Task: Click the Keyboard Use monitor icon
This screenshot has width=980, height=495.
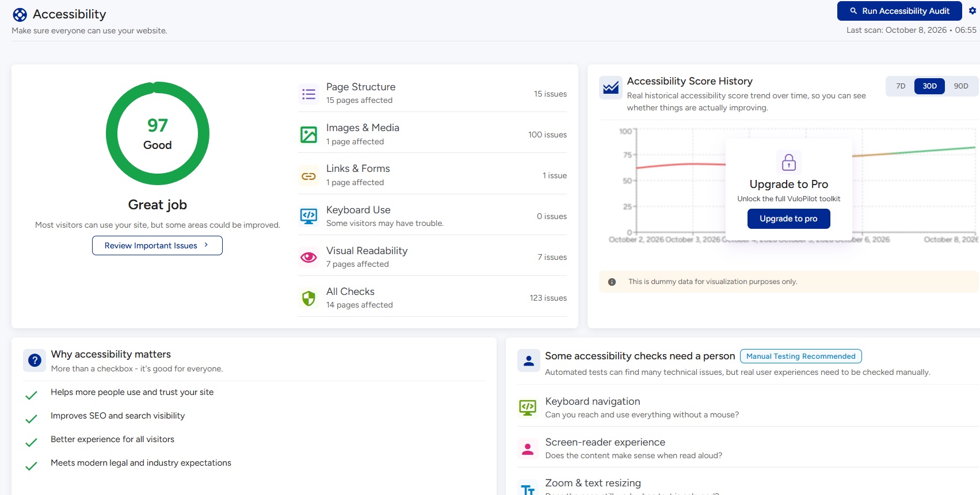Action: click(x=309, y=216)
